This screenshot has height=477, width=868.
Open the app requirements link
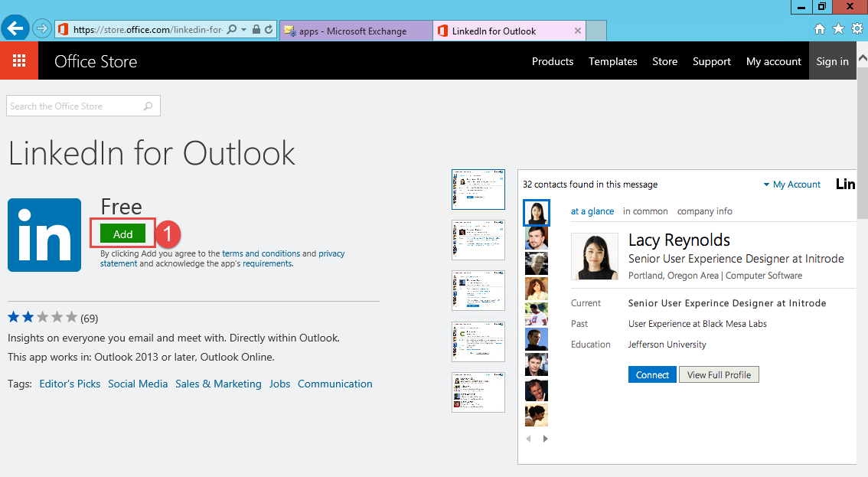pos(267,263)
